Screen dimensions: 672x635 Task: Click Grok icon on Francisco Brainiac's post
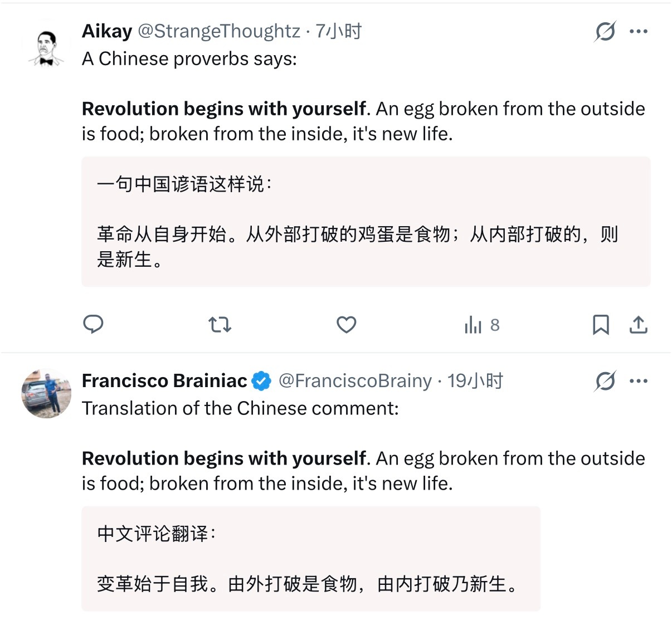coord(605,381)
